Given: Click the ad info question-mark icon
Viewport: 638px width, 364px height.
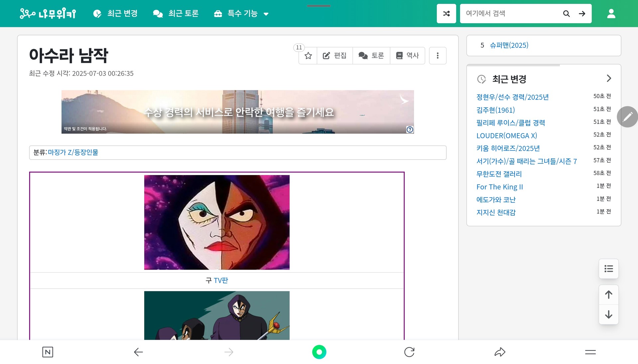Looking at the screenshot, I should point(410,130).
